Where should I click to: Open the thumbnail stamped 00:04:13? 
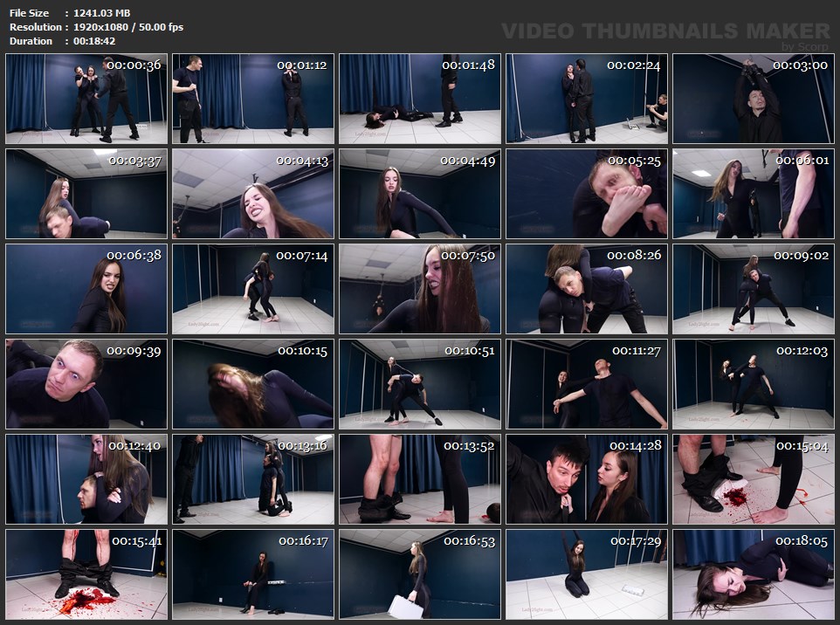(253, 194)
